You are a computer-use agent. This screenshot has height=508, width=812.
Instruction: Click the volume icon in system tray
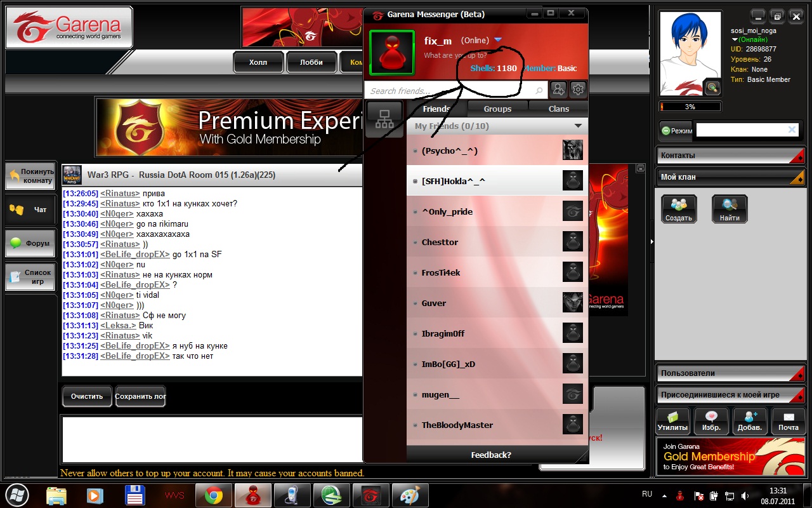(745, 495)
